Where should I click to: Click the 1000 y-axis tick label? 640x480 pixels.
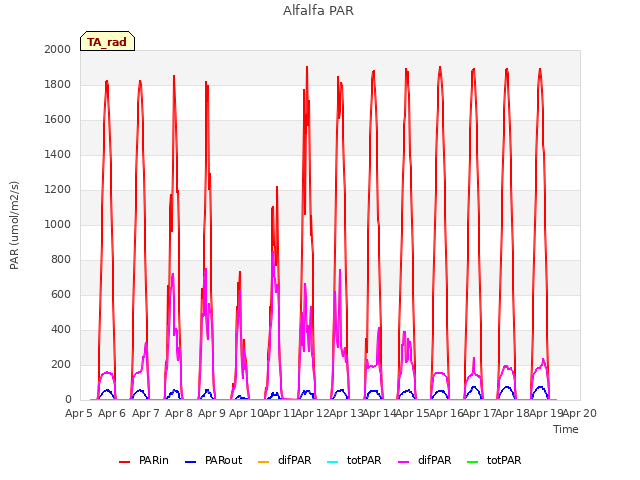58,224
